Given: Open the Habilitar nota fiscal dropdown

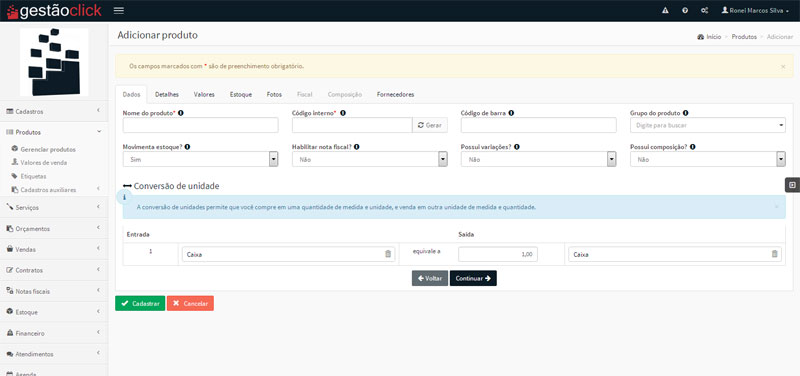Looking at the screenshot, I should 370,159.
